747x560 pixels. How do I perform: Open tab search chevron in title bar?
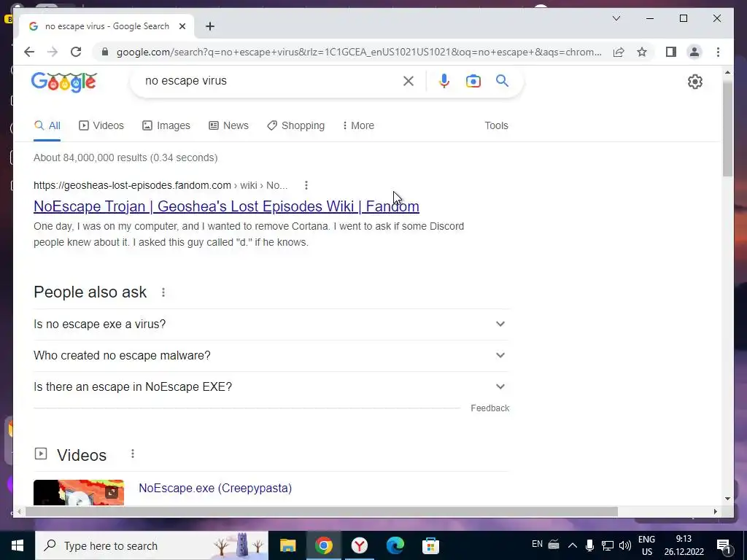(616, 18)
